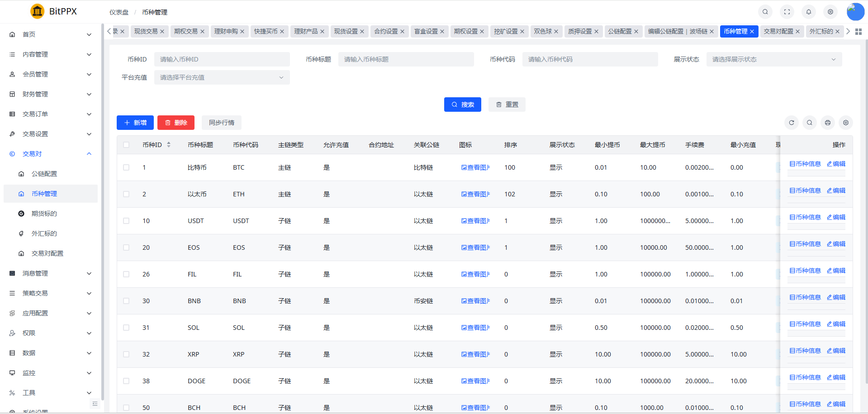Open the 展示状态 dropdown
The height and width of the screenshot is (414, 868).
click(773, 59)
